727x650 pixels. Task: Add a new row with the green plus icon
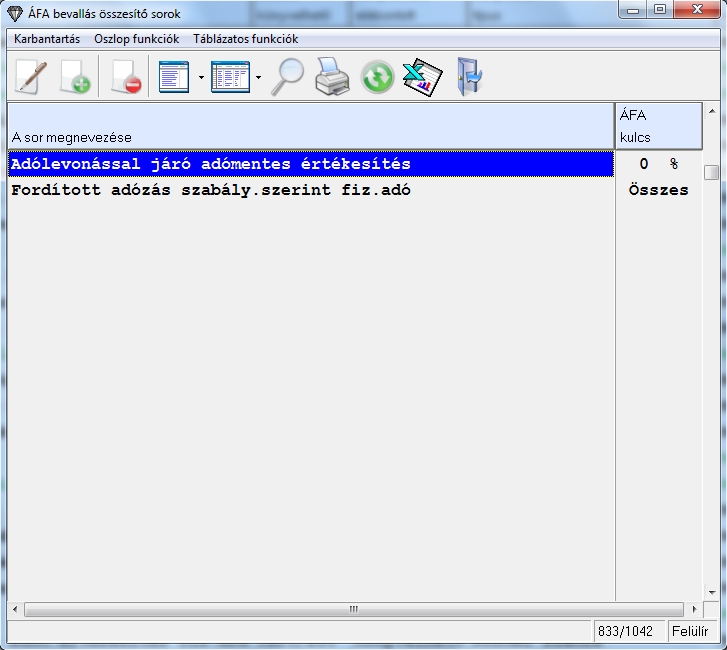[75, 77]
